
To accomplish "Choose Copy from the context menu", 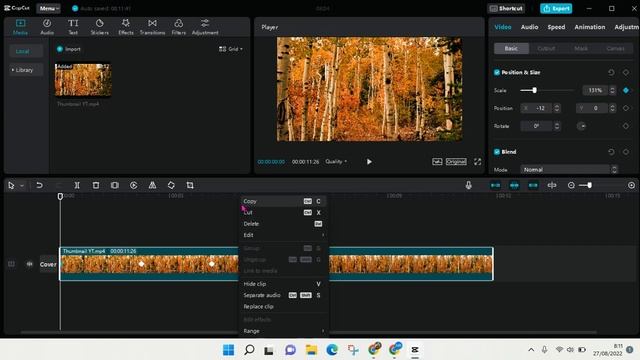I will [283, 201].
